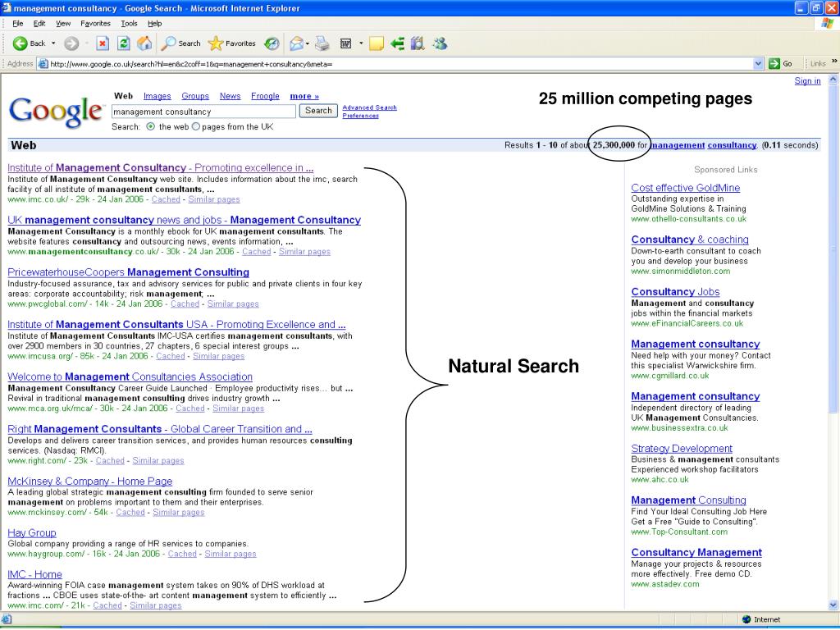Refresh the page using the toolbar icon
Viewport: 840px width, 630px height.
(x=123, y=43)
